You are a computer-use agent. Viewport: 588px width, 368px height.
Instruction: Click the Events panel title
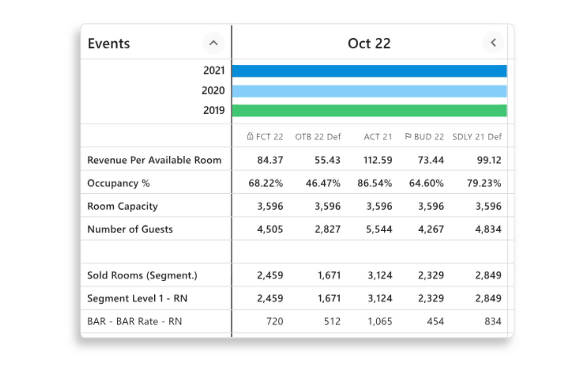tap(109, 43)
